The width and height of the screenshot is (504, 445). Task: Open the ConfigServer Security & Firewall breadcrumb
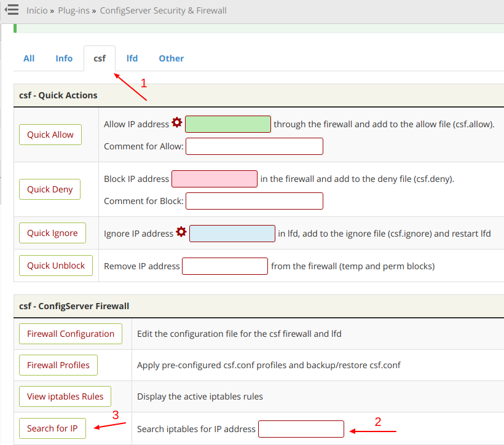tap(163, 10)
